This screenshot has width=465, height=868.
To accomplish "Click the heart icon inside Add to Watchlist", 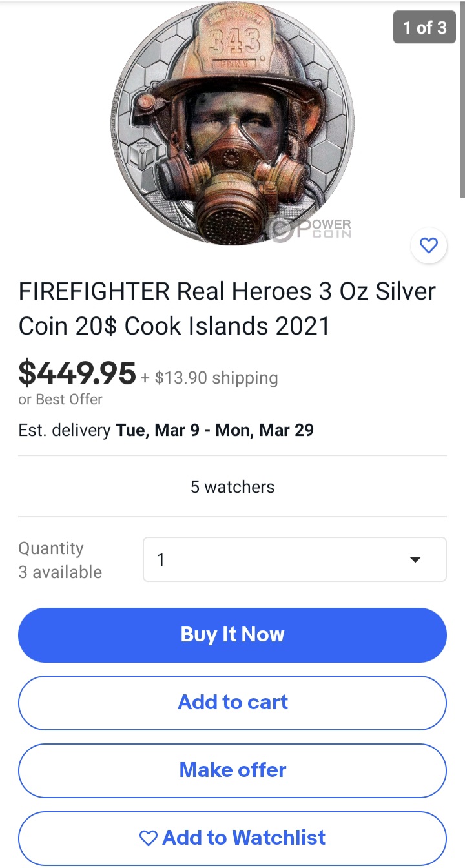I will [x=149, y=838].
